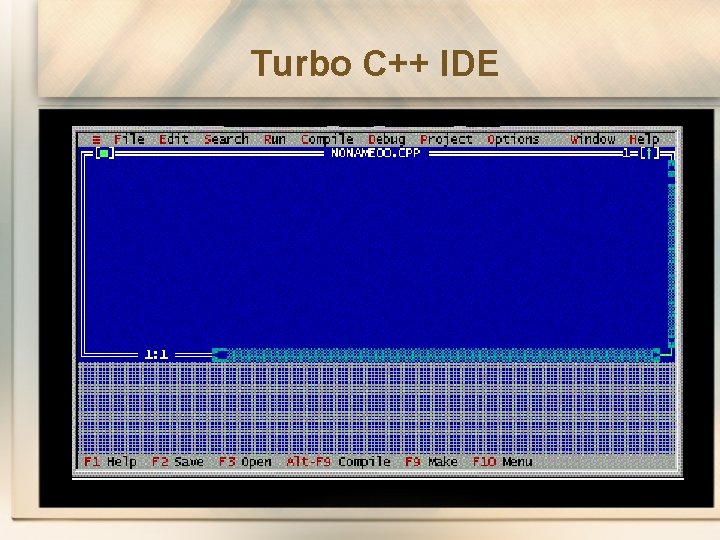
Task: Open the Help menu
Action: coord(644,140)
